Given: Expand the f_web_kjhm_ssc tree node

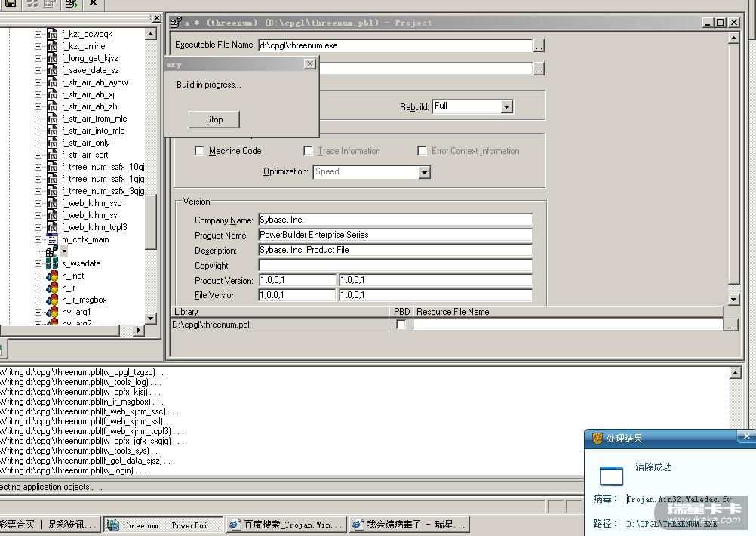Looking at the screenshot, I should 38,203.
